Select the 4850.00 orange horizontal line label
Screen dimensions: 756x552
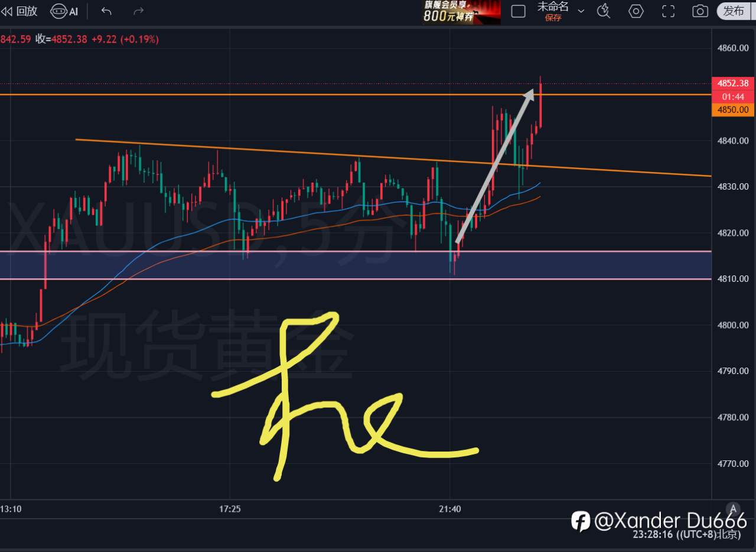pos(733,109)
